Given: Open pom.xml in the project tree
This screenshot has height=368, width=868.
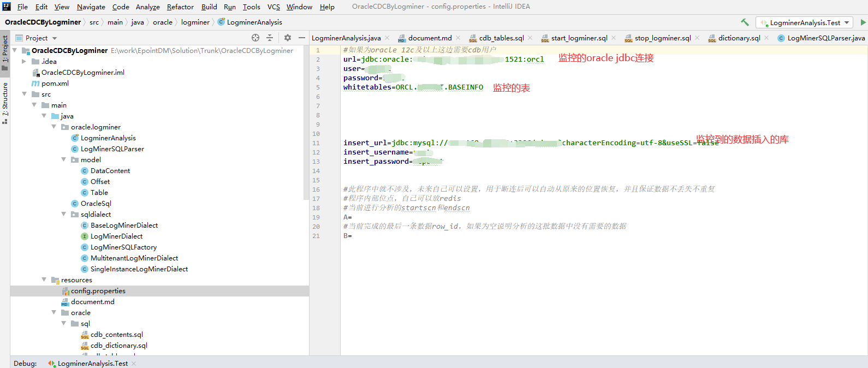Looking at the screenshot, I should pyautogui.click(x=55, y=84).
